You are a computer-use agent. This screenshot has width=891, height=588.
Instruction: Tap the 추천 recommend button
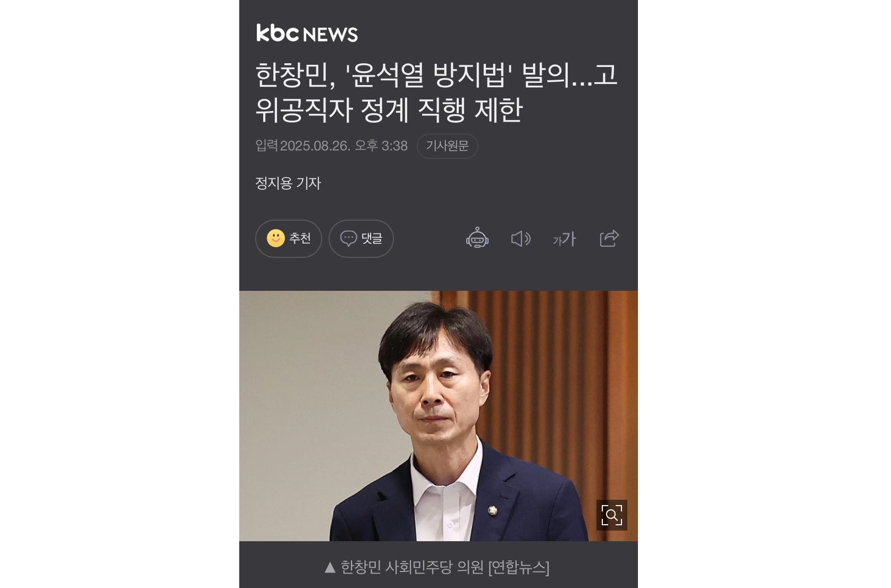289,239
